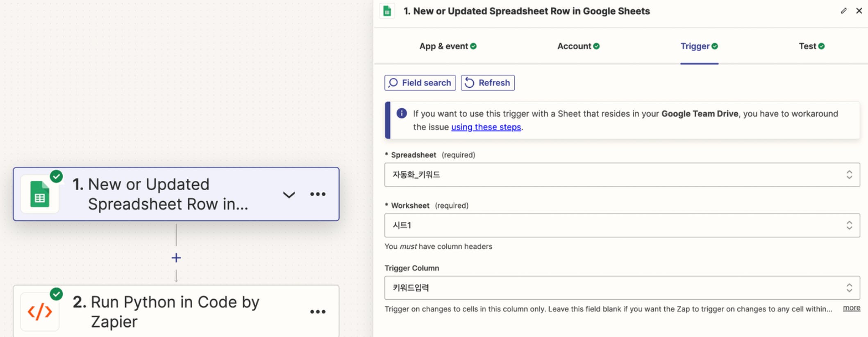Click the Google Sheets icon on step 1 card

pyautogui.click(x=40, y=194)
